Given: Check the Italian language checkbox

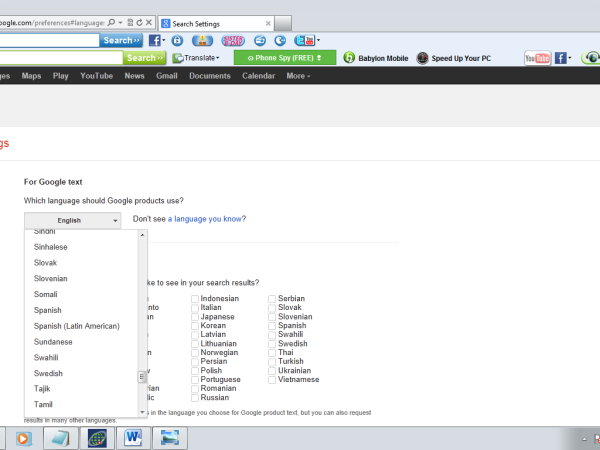Looking at the screenshot, I should click(x=195, y=308).
